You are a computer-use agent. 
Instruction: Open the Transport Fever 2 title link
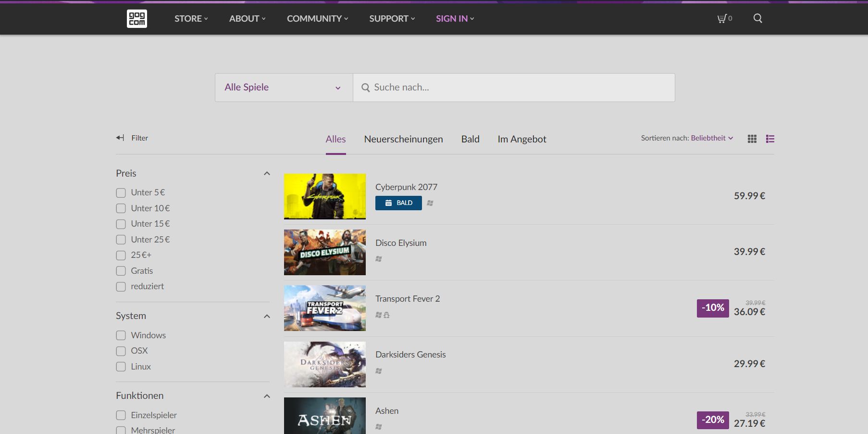point(408,299)
